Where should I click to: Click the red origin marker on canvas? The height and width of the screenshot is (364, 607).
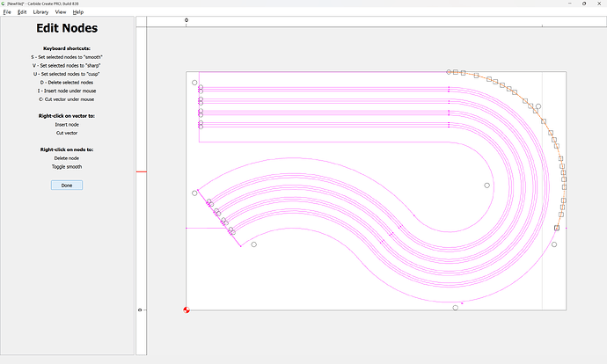(186, 309)
